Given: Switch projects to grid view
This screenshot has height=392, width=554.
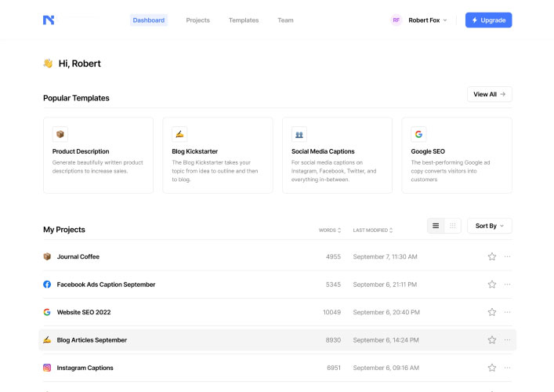Looking at the screenshot, I should pos(453,226).
